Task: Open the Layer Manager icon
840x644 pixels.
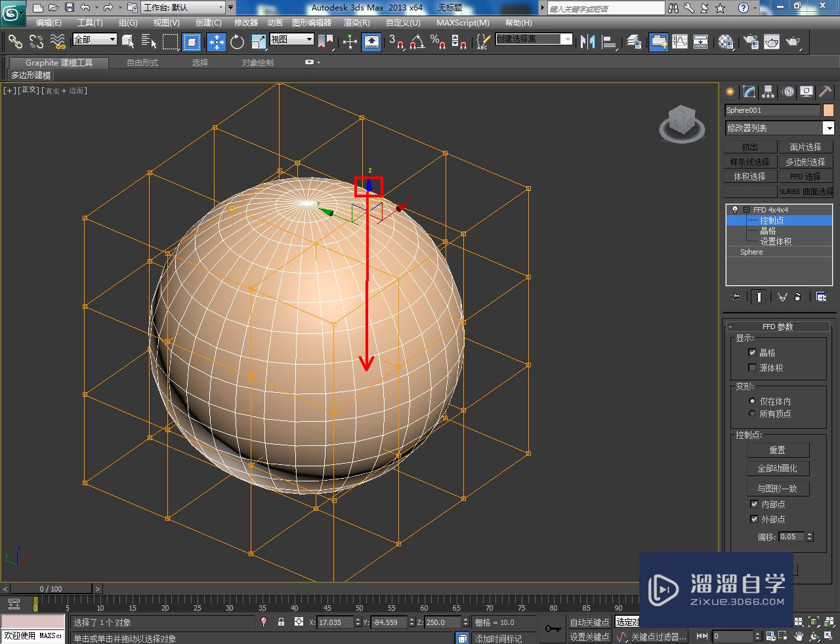Action: pyautogui.click(x=634, y=42)
